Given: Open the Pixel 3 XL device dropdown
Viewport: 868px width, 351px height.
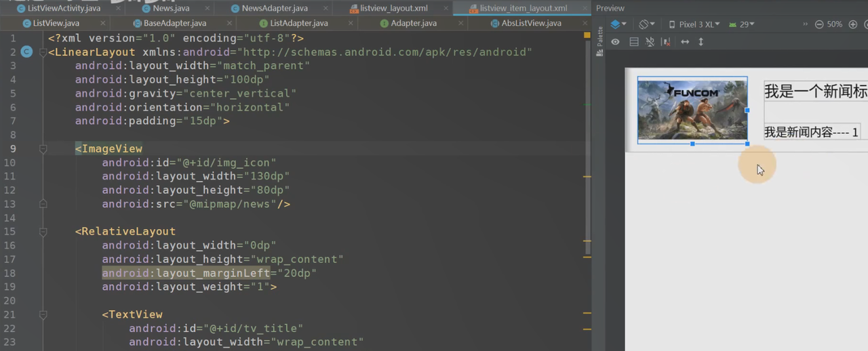Looking at the screenshot, I should coord(694,24).
